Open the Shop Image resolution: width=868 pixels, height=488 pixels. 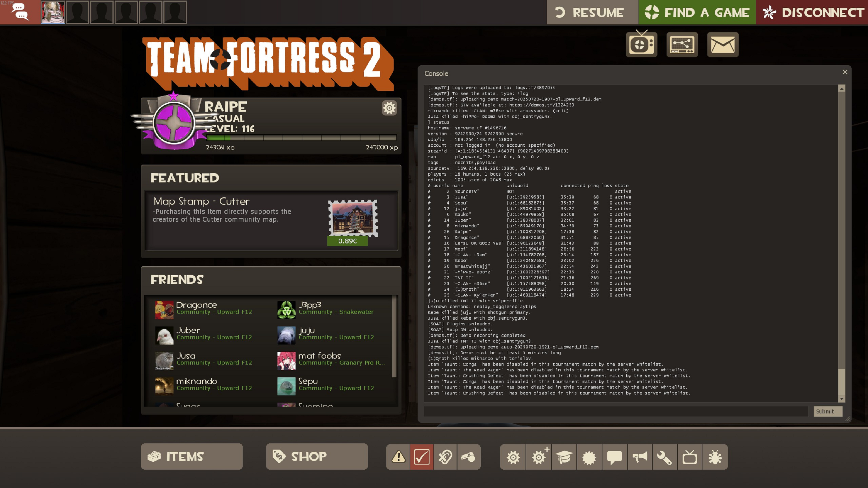coord(317,456)
